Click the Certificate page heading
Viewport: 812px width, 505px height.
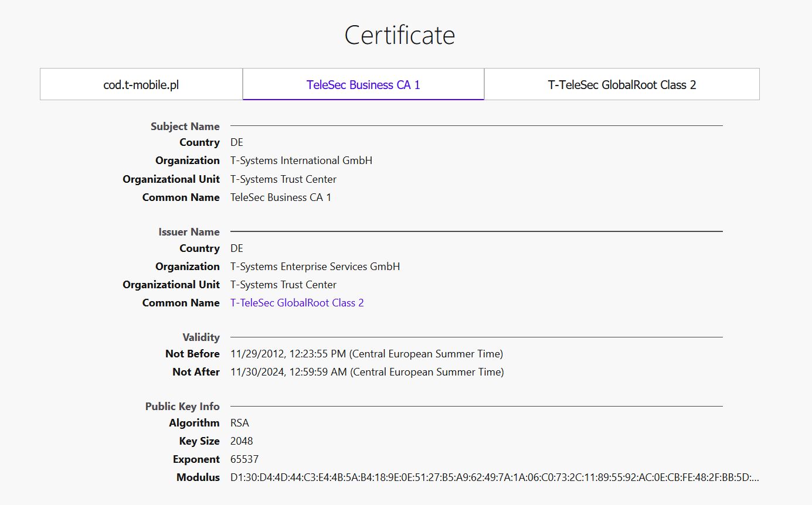(400, 35)
